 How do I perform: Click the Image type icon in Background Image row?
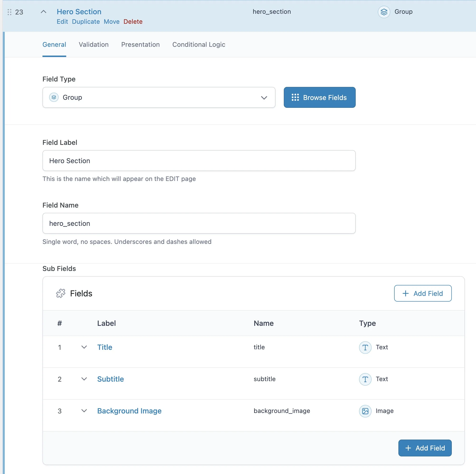(x=365, y=411)
